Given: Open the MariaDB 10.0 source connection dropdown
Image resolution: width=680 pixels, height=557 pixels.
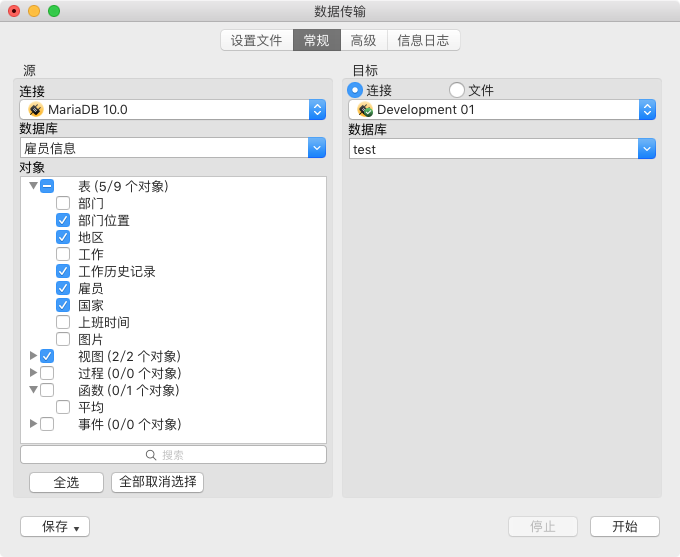Looking at the screenshot, I should click(317, 110).
